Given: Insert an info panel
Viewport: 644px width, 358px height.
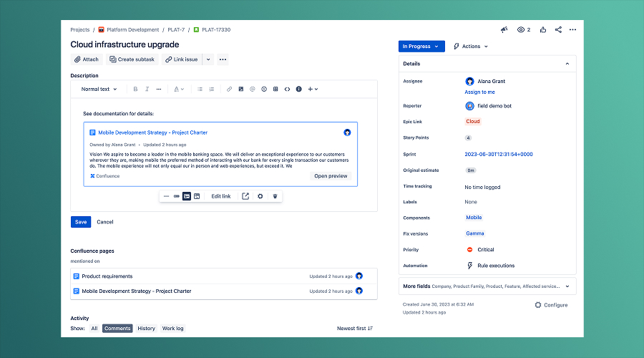Looking at the screenshot, I should point(299,89).
